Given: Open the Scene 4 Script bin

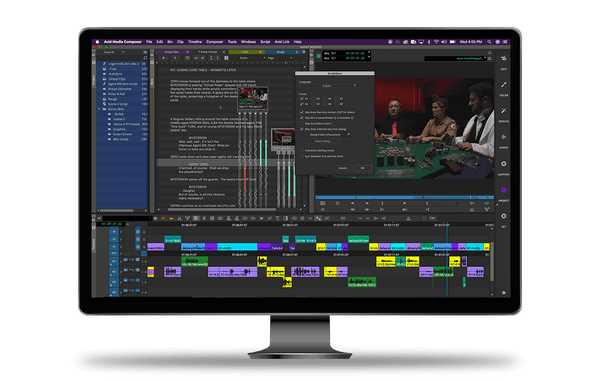Looking at the screenshot, I should point(117,104).
